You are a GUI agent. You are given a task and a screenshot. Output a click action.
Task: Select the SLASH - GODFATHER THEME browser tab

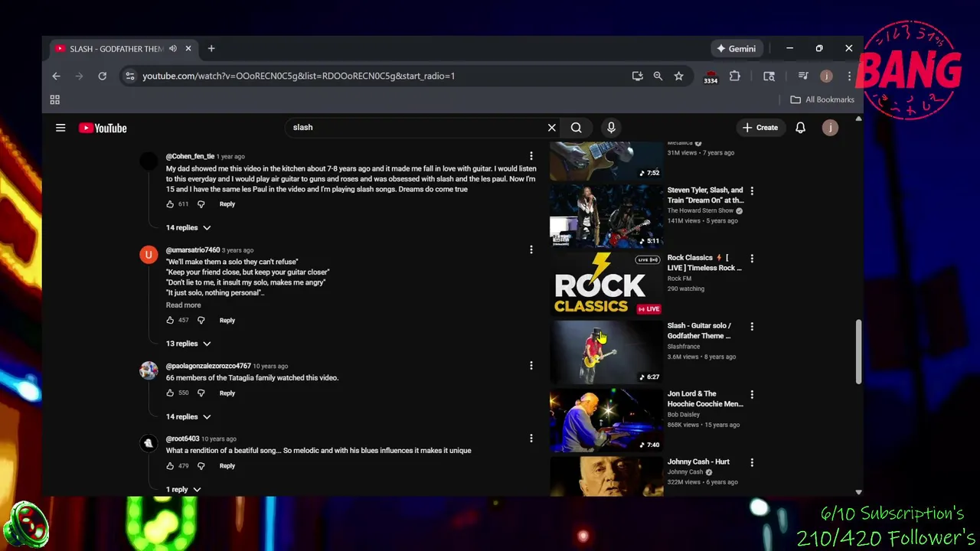coord(115,49)
